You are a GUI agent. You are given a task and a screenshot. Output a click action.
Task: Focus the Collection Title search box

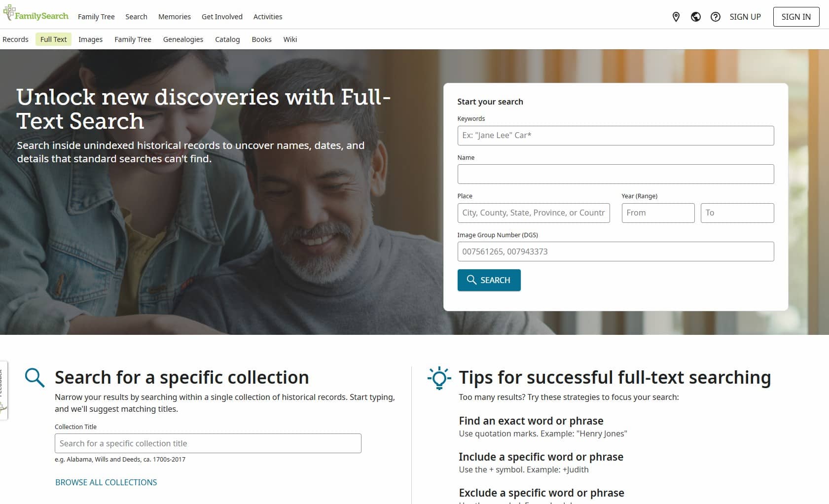(208, 443)
